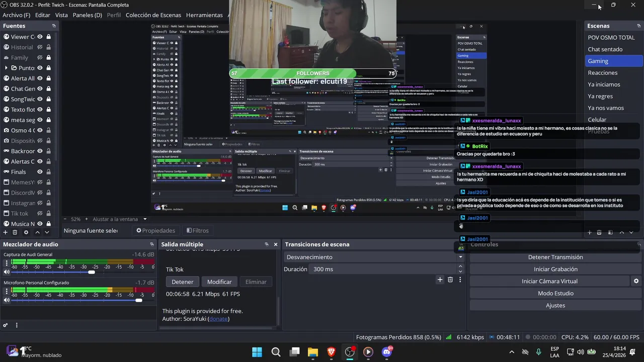
Task: Open Brave browser from the taskbar
Action: [x=331, y=352]
